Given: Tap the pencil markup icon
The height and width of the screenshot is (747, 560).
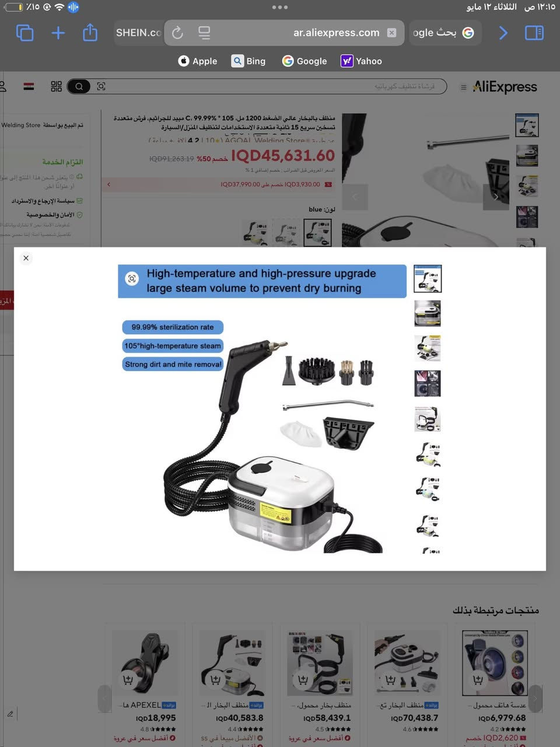Looking at the screenshot, I should click(10, 714).
